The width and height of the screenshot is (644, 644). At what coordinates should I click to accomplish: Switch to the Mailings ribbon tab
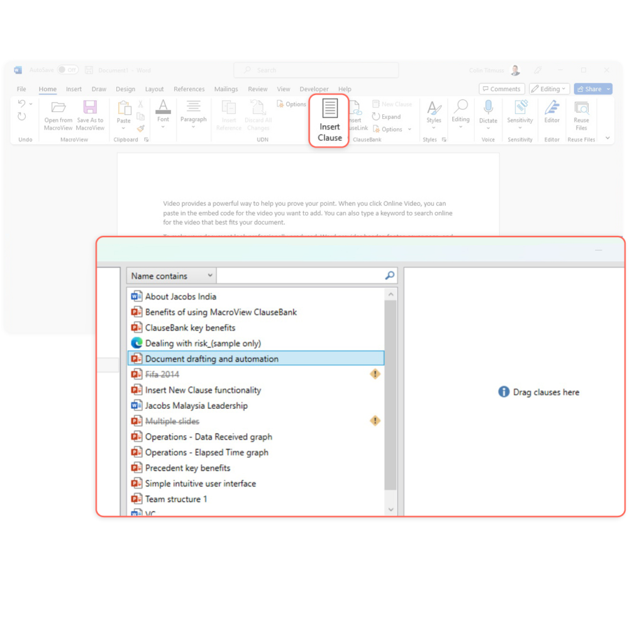[x=226, y=89]
